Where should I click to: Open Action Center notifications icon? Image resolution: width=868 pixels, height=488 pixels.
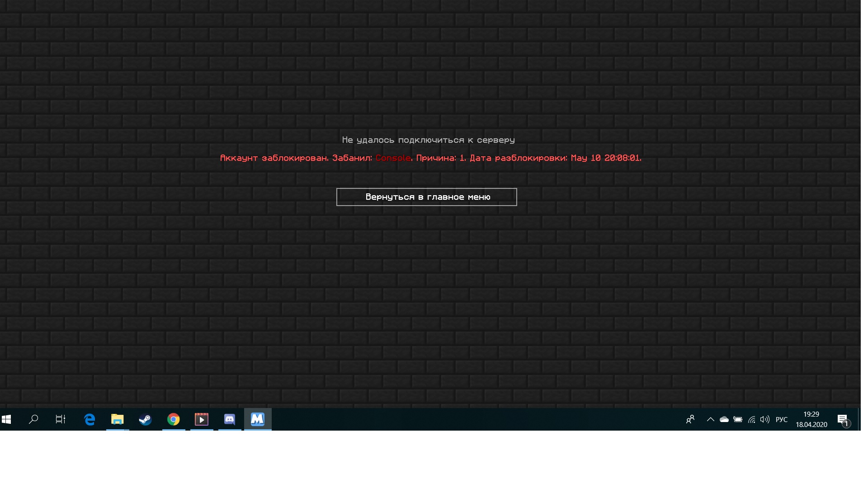coord(843,420)
